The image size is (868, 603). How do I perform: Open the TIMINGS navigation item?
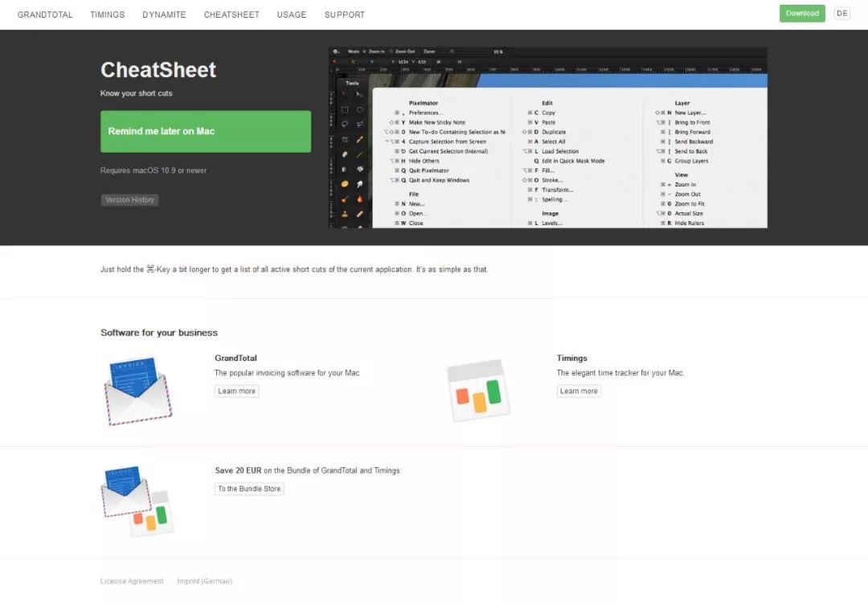coord(107,14)
